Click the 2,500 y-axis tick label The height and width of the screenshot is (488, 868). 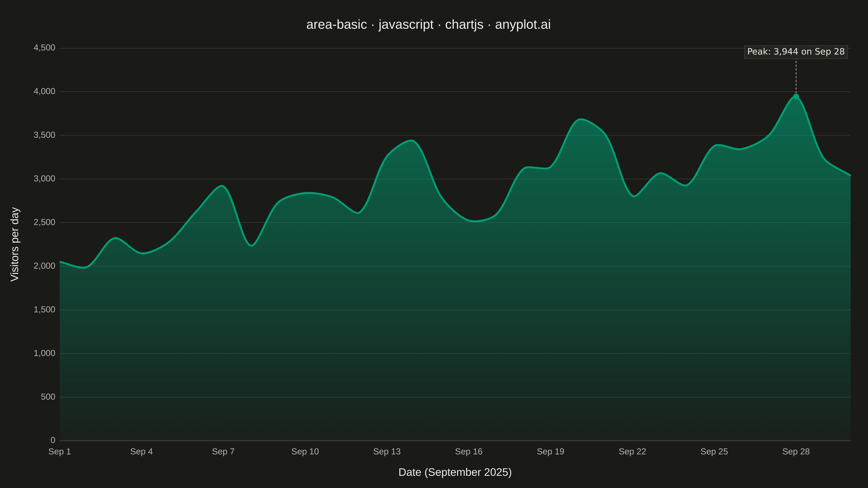point(44,222)
